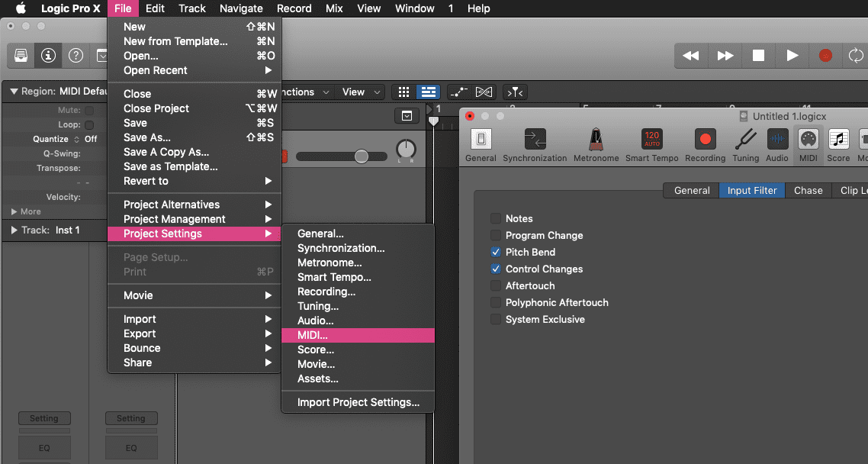Toggle the Show Automation icon
Image resolution: width=868 pixels, height=464 pixels.
tap(458, 92)
